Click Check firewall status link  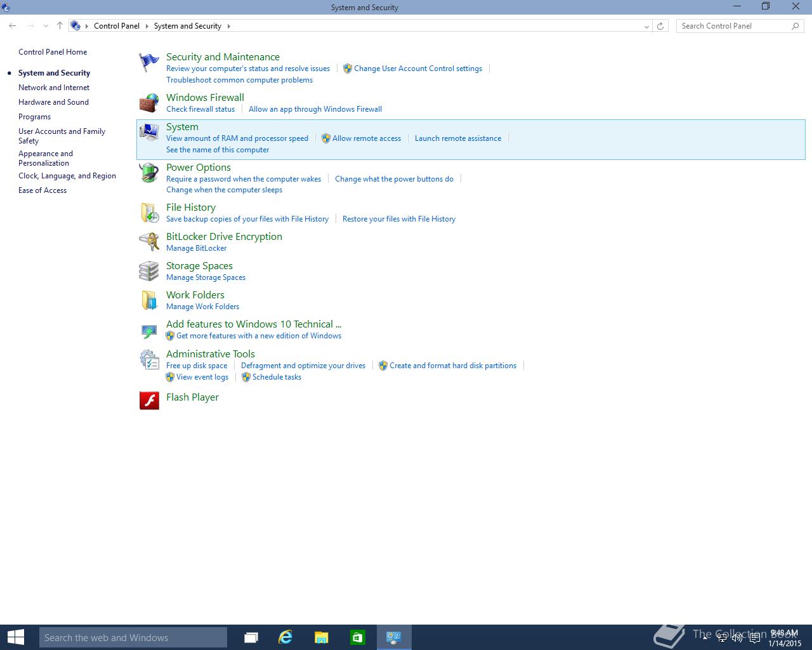click(200, 109)
